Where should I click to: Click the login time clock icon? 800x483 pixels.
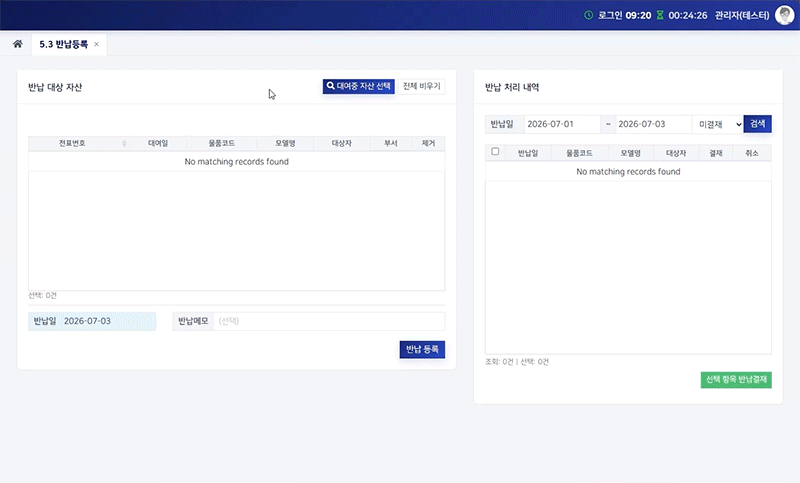click(x=588, y=15)
